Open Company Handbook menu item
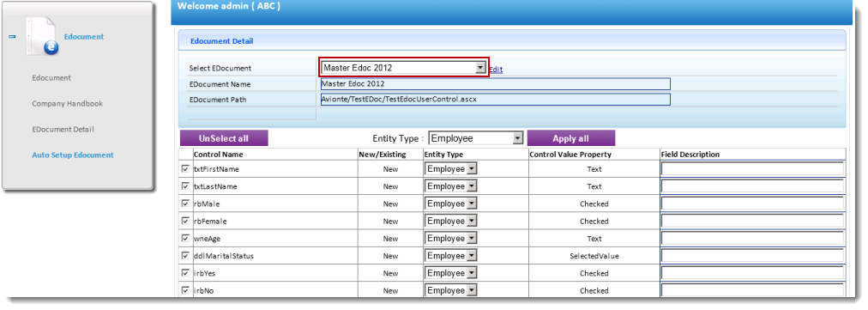 68,104
